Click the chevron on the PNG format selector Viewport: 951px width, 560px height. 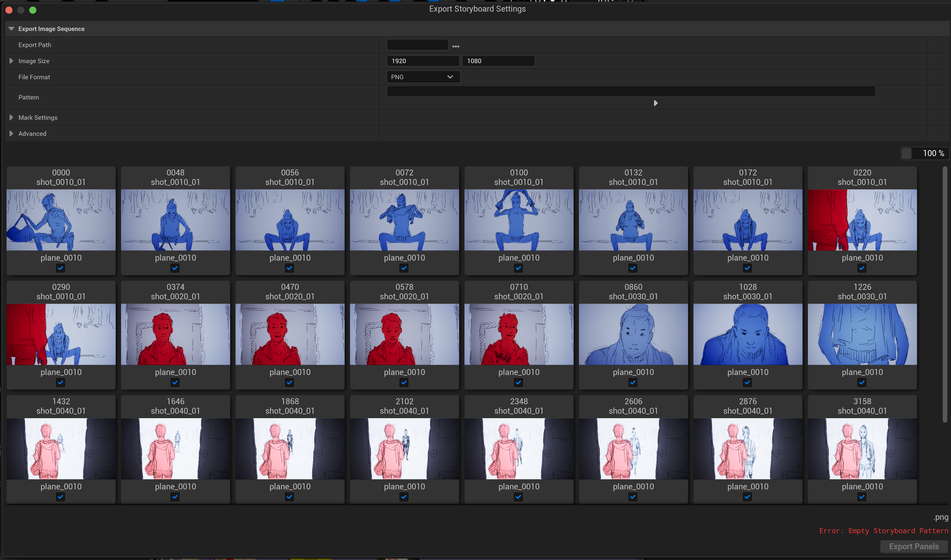pyautogui.click(x=450, y=77)
